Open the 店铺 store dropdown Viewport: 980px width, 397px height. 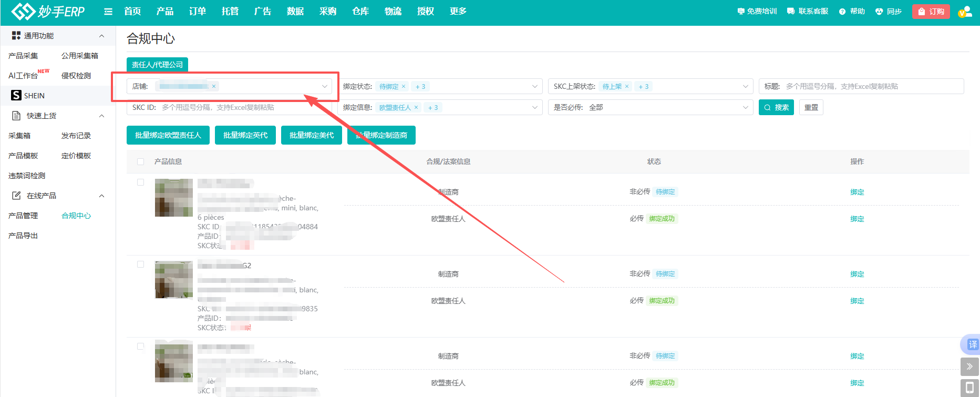[324, 86]
